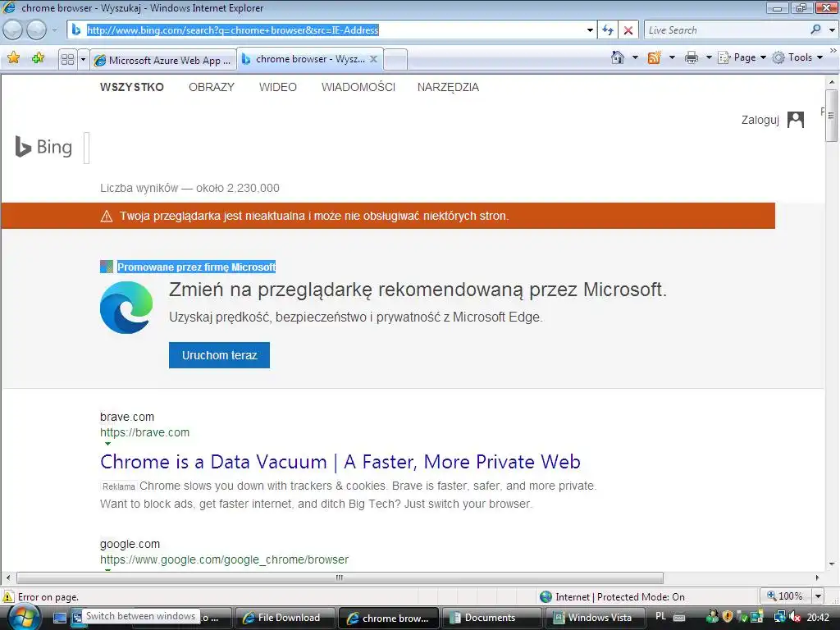Click the Bing logo
The height and width of the screenshot is (630, 840).
tap(44, 147)
